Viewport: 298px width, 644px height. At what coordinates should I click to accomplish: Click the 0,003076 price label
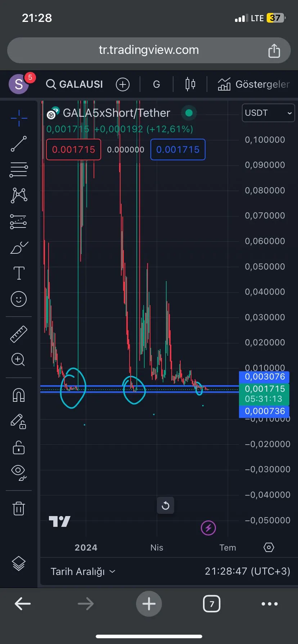coord(264,377)
